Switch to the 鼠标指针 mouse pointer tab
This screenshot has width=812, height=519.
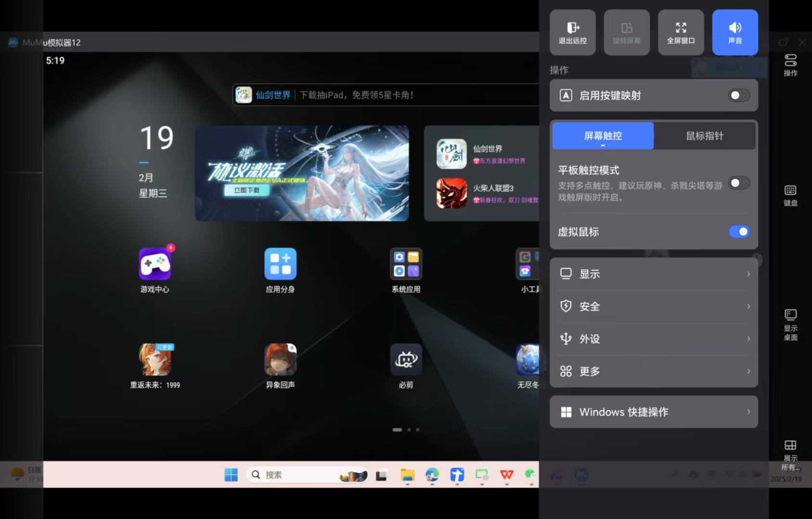(704, 136)
